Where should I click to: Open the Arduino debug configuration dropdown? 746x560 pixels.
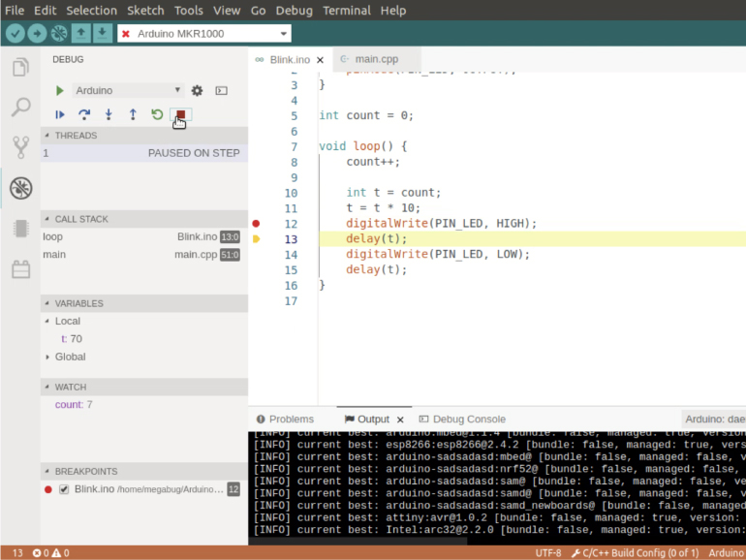click(128, 90)
